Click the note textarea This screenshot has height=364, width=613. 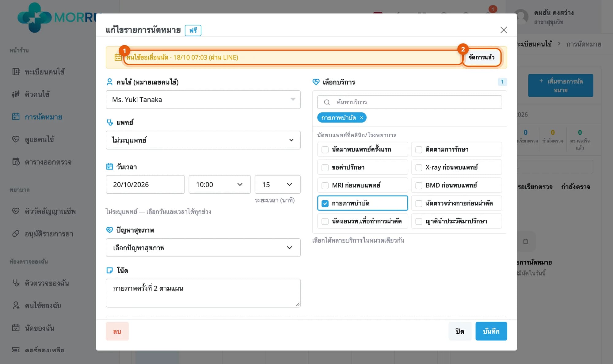pyautogui.click(x=203, y=293)
